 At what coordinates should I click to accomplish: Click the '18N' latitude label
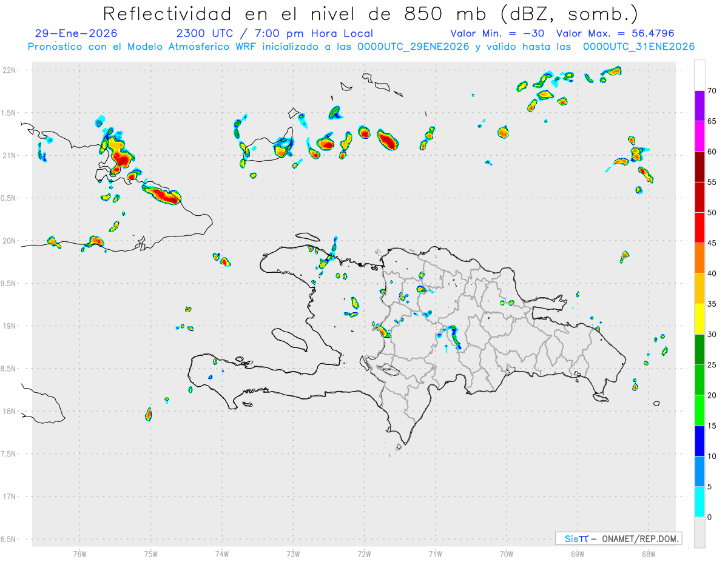tap(10, 412)
